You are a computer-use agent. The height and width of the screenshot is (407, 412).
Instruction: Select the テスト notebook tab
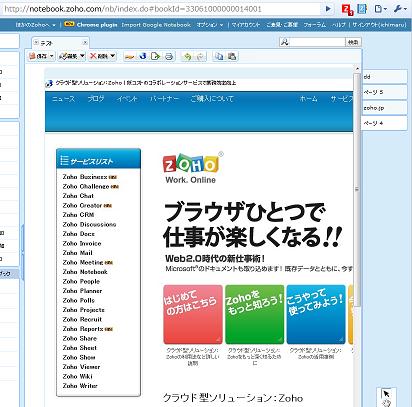[60, 43]
